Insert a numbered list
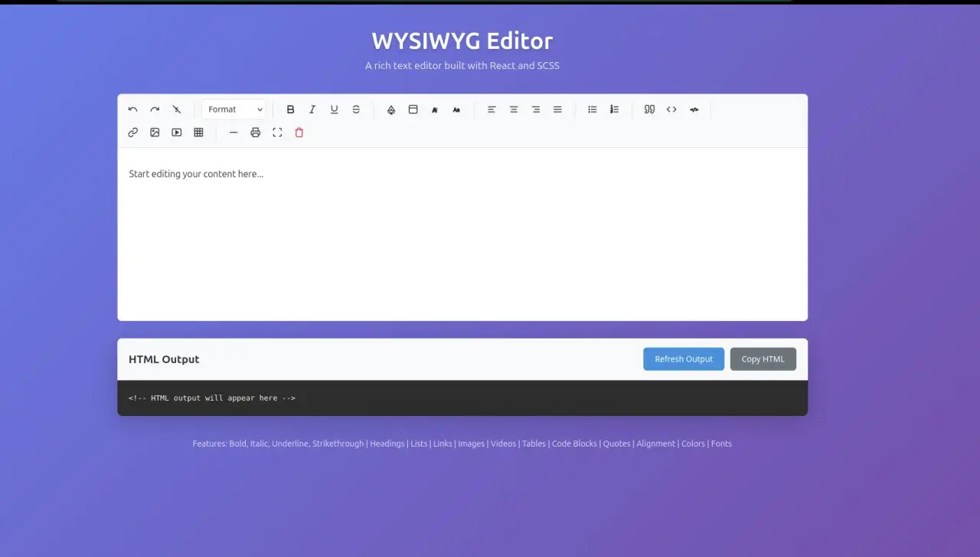Image resolution: width=980 pixels, height=557 pixels. coord(614,110)
